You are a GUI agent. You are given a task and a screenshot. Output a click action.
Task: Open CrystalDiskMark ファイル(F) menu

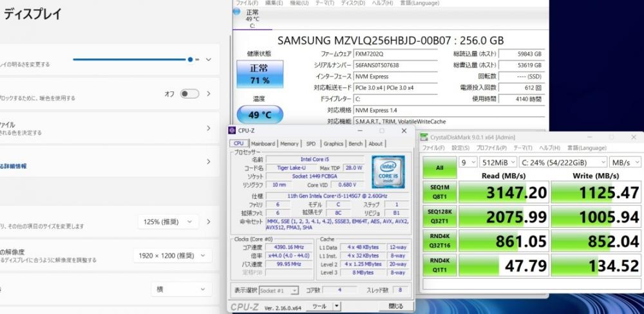(433, 148)
